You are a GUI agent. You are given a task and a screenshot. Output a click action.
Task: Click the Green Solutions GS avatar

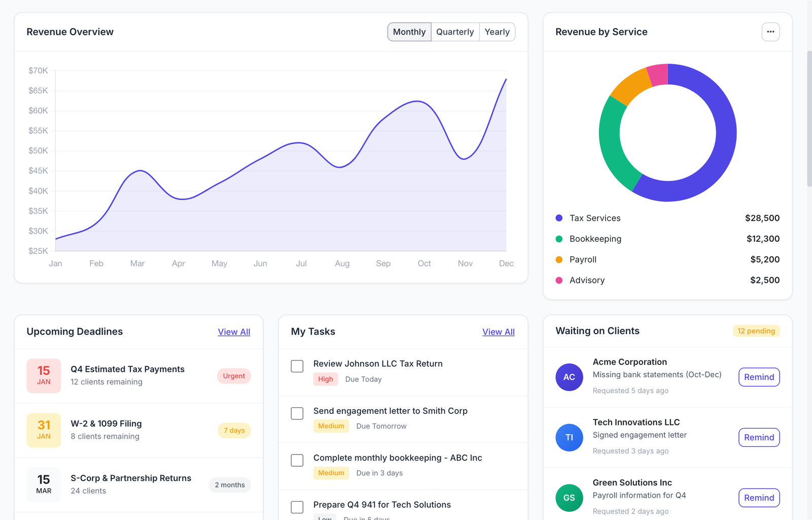569,498
